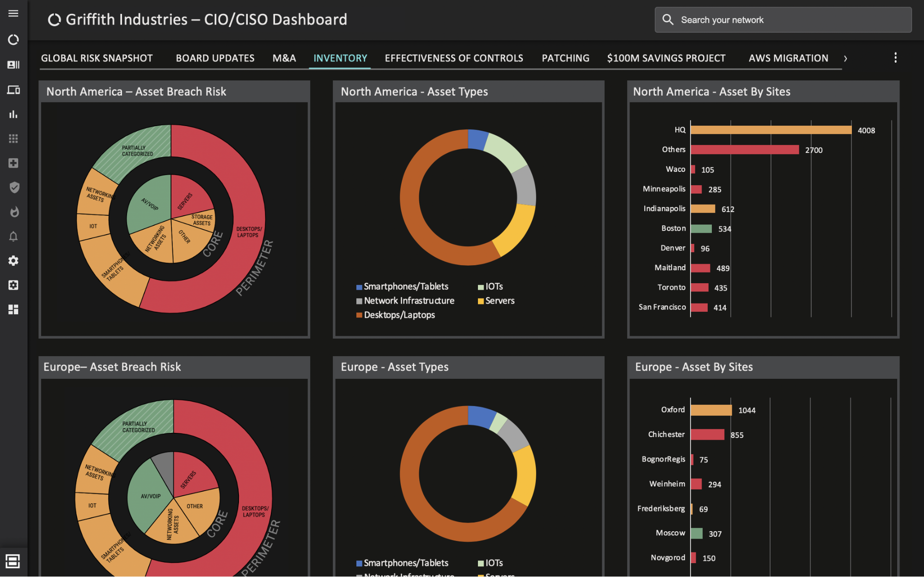The width and height of the screenshot is (924, 577).
Task: Open the bar chart icon in sidebar
Action: pyautogui.click(x=13, y=114)
